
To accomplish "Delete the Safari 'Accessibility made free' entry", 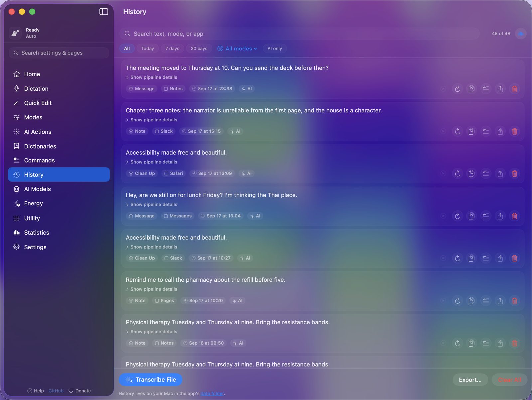I will click(514, 174).
